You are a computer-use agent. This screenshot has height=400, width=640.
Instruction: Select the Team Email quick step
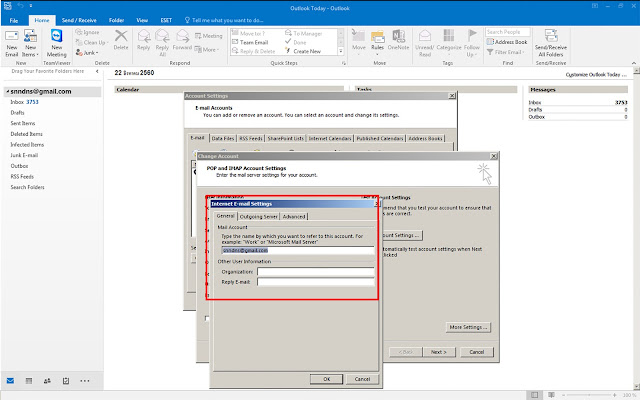250,42
